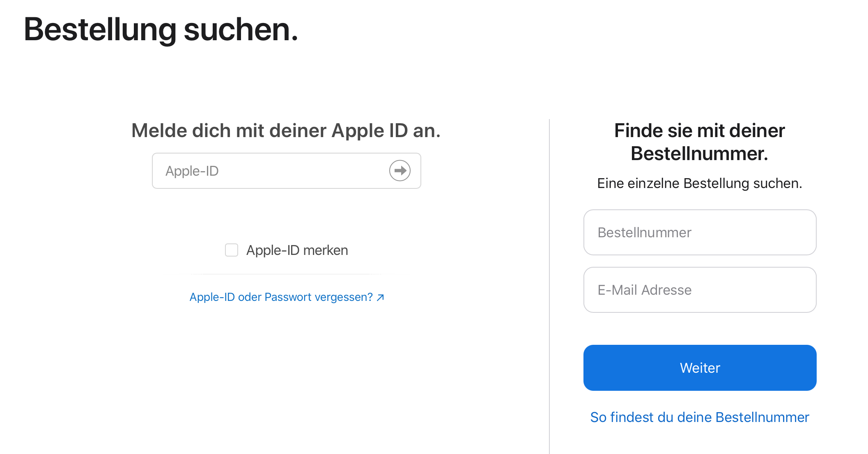Click the word 'suchen.' in the page title

pyautogui.click(x=241, y=30)
